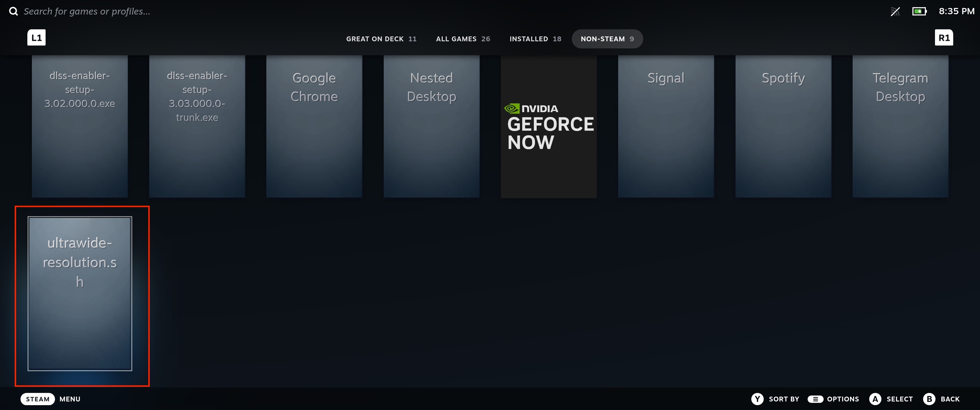The height and width of the screenshot is (410, 980).
Task: Click the MENU label in footer
Action: click(70, 399)
